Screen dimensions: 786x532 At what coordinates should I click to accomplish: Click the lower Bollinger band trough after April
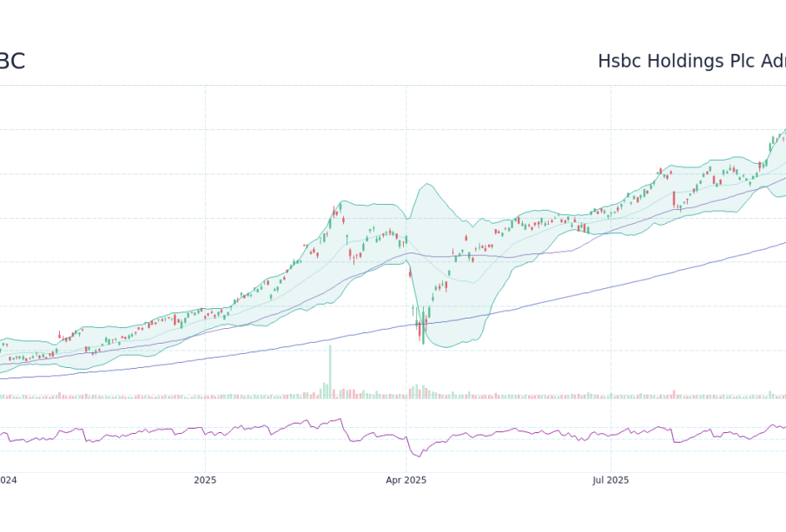coord(447,347)
